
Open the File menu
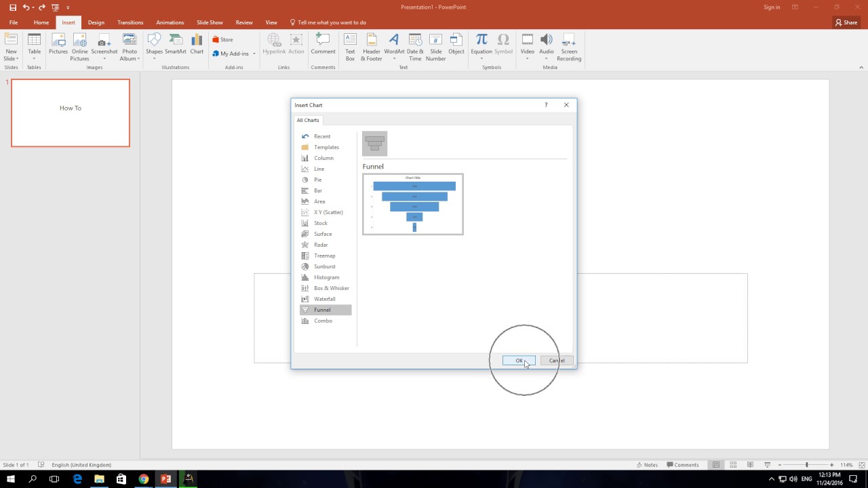(14, 22)
